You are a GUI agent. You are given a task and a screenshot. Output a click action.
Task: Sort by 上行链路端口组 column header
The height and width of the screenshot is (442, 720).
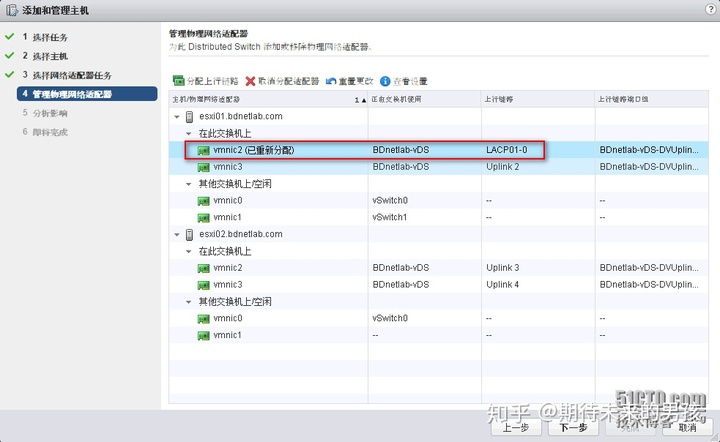tap(652, 100)
